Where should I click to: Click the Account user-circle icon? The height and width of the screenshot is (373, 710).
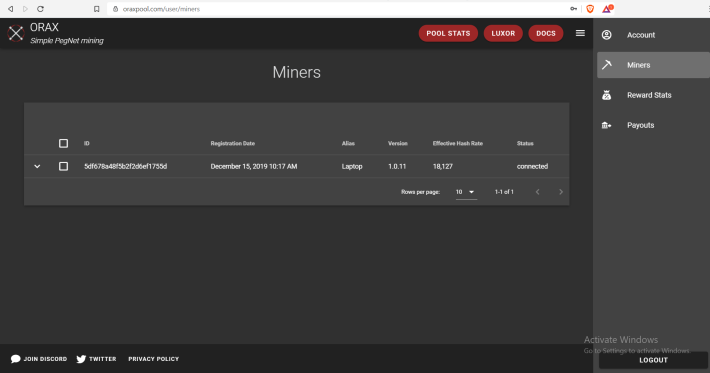606,35
